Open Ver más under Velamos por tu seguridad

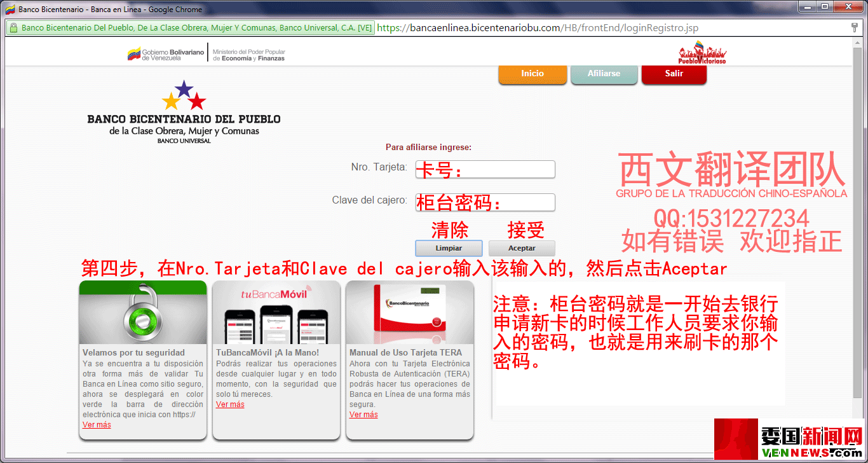[97, 425]
